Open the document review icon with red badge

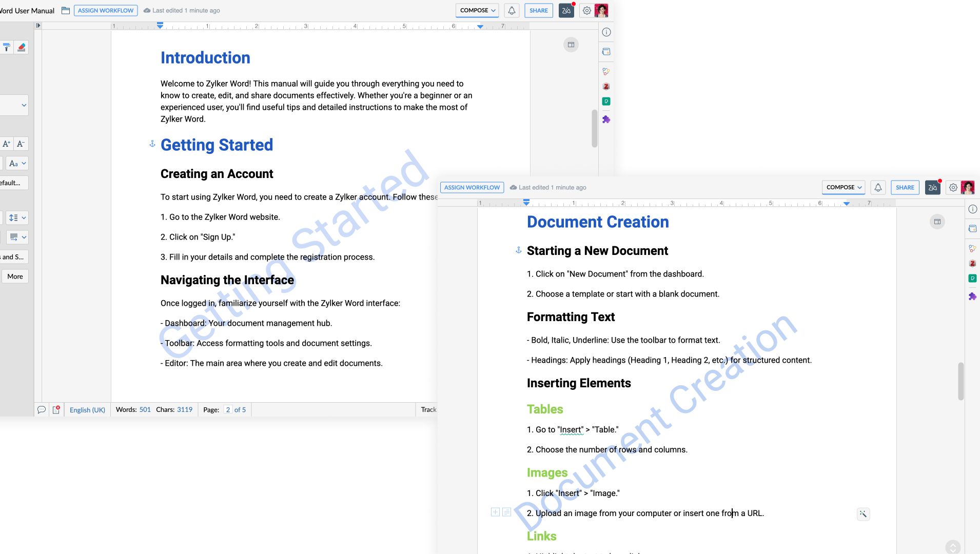(x=56, y=409)
